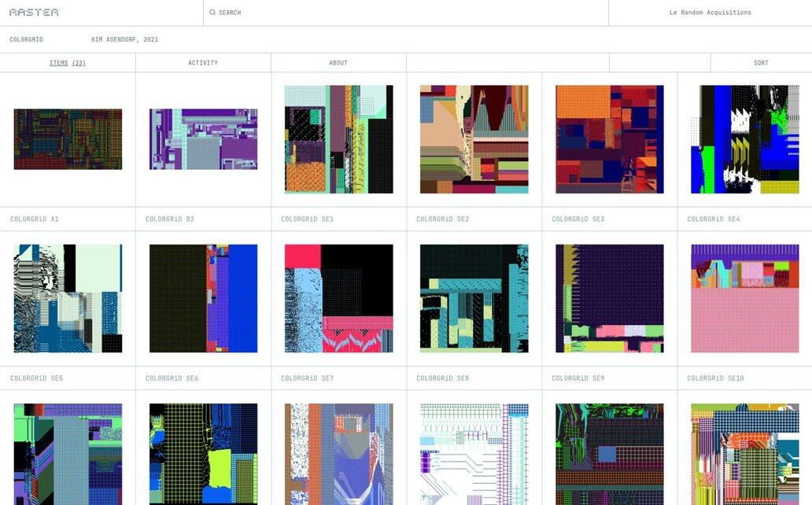
Task: Click the RASTER logo
Action: coord(34,13)
